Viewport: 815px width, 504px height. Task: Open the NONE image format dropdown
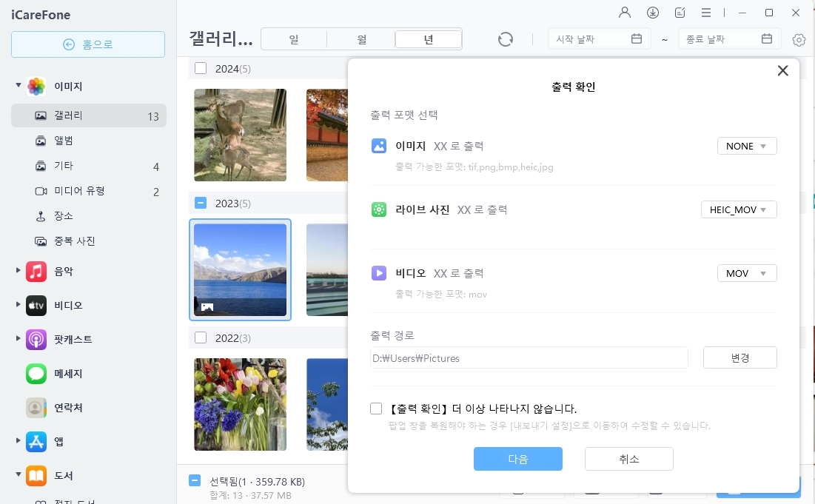747,146
